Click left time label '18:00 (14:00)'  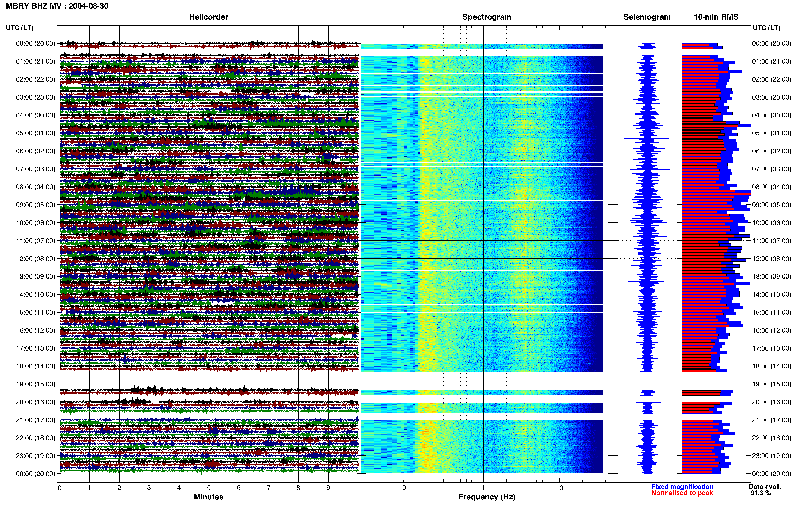[36, 366]
